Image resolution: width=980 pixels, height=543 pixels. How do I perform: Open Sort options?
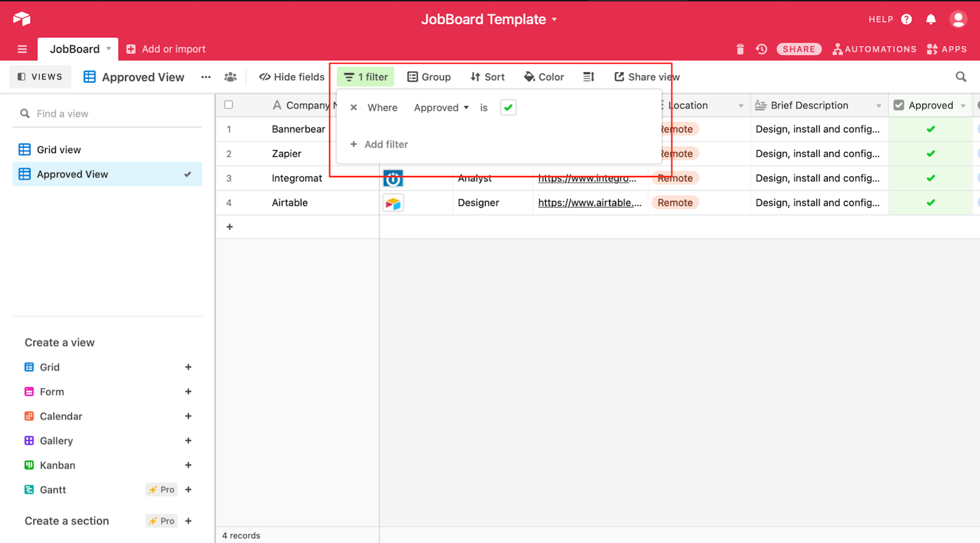point(488,77)
